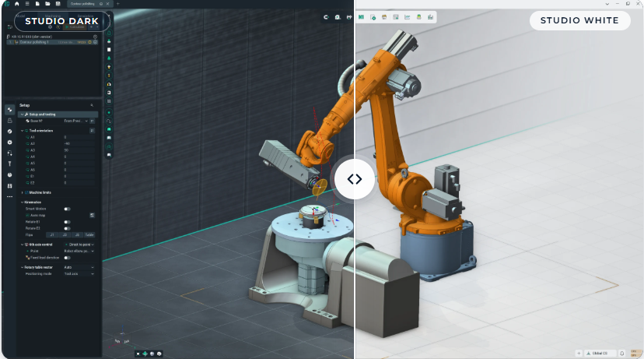Open the Base Nº dropdown
The image size is (644, 359).
(x=75, y=121)
